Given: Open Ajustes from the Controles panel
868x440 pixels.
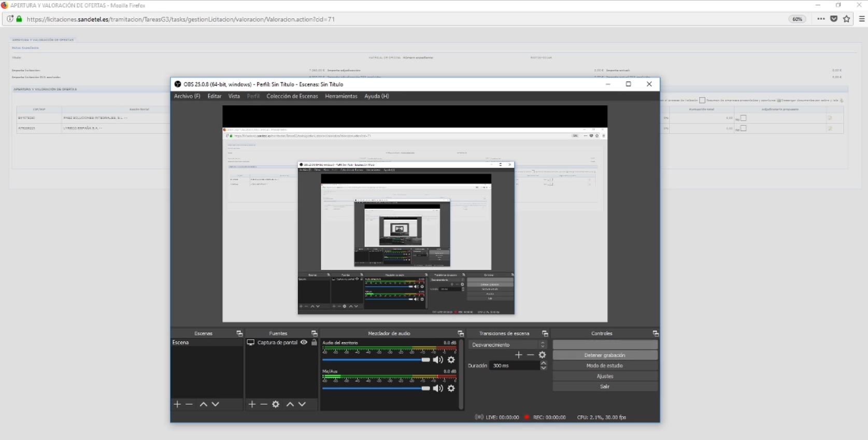Looking at the screenshot, I should pyautogui.click(x=605, y=376).
